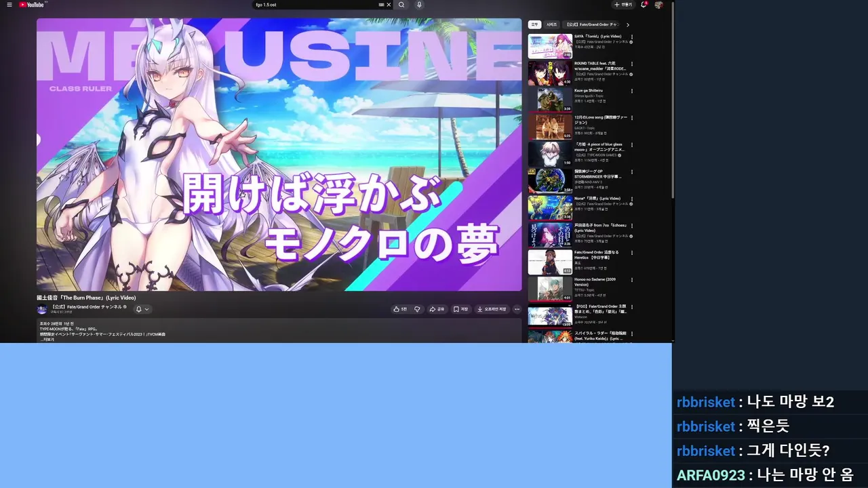Open options menu for STORMBRINGER video
The image size is (868, 488).
pos(631,172)
